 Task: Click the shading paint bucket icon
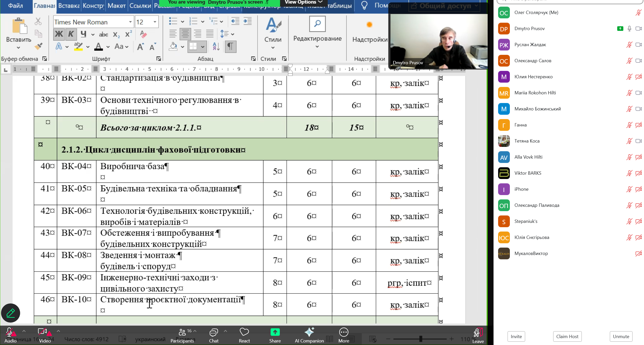(x=173, y=46)
